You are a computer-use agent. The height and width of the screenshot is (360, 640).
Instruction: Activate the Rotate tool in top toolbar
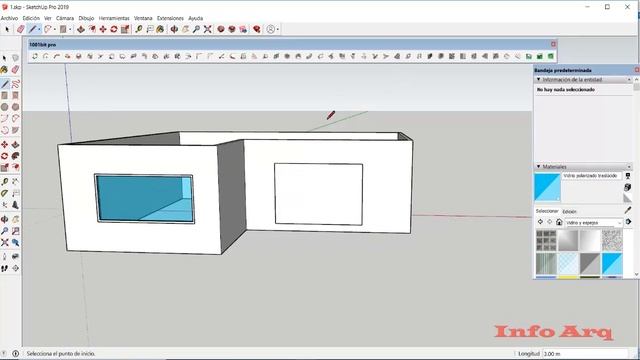[x=114, y=29]
